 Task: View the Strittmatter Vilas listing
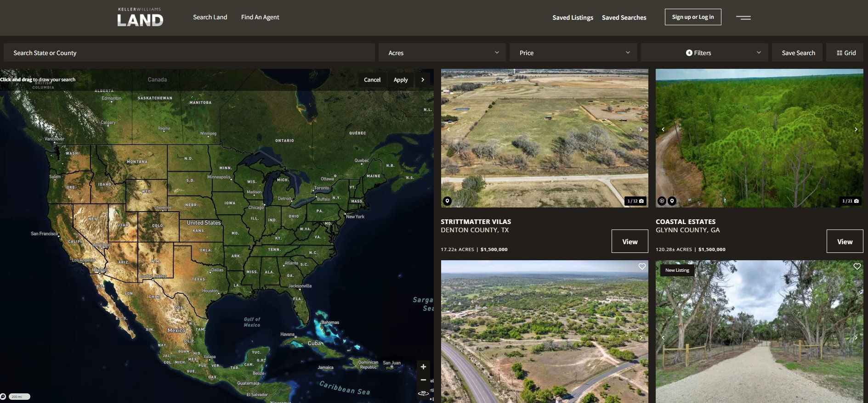[x=630, y=241]
